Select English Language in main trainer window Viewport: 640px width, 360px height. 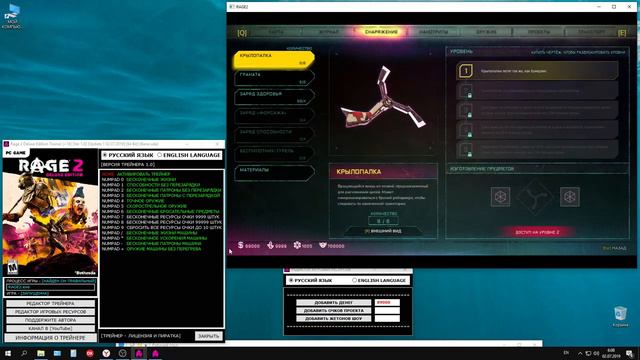click(x=189, y=155)
